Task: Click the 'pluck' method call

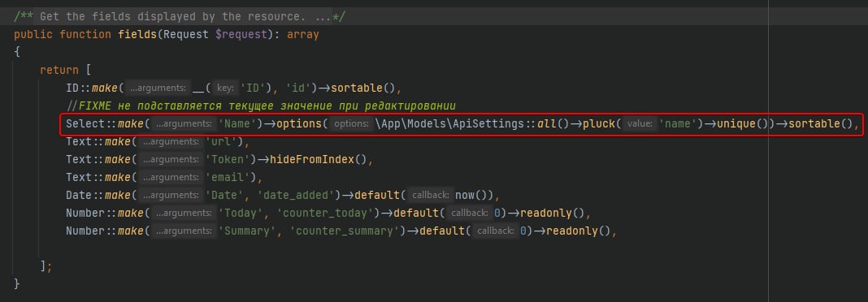Action: pyautogui.click(x=599, y=124)
